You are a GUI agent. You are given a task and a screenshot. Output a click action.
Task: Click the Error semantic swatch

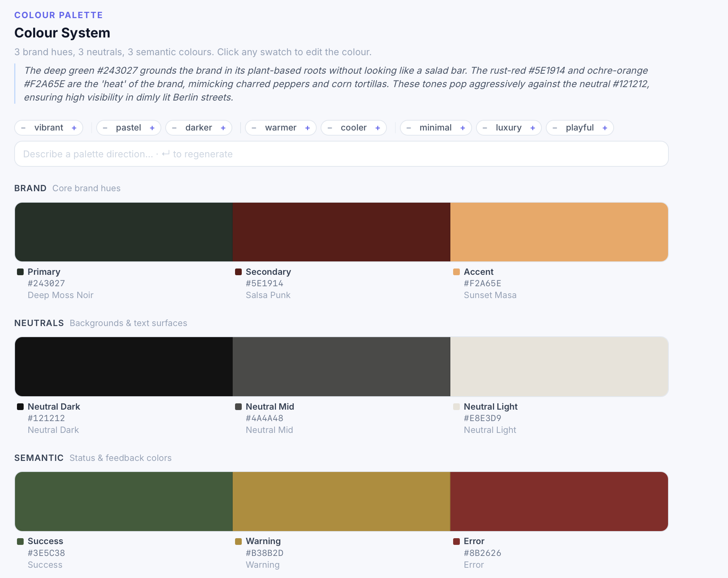coord(559,501)
